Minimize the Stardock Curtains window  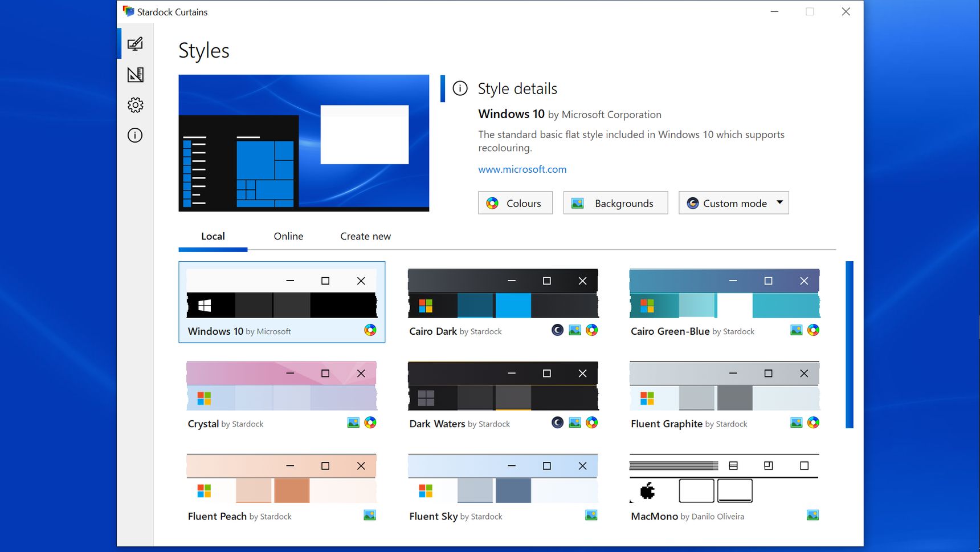tap(774, 11)
